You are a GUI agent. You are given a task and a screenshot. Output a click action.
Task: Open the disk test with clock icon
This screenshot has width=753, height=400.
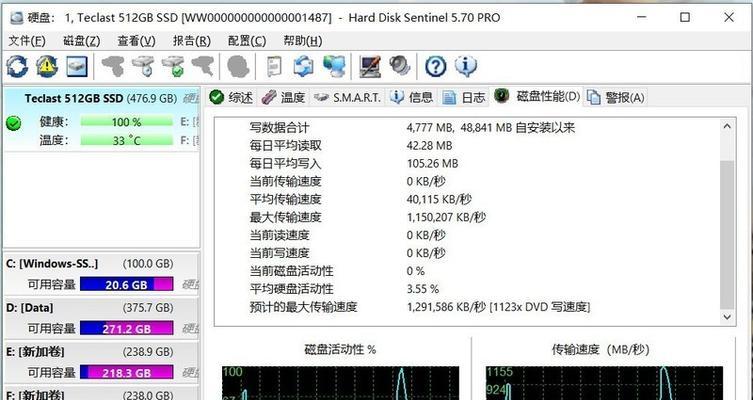tap(143, 66)
